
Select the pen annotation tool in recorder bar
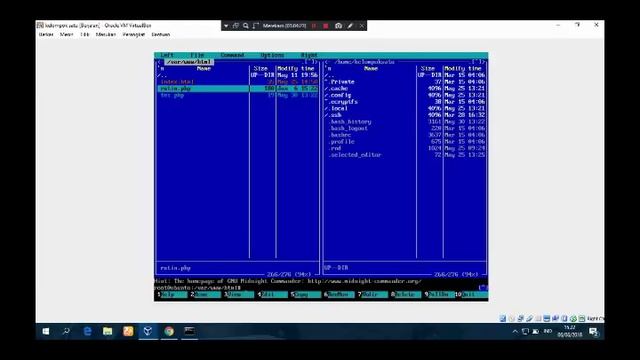[x=350, y=26]
